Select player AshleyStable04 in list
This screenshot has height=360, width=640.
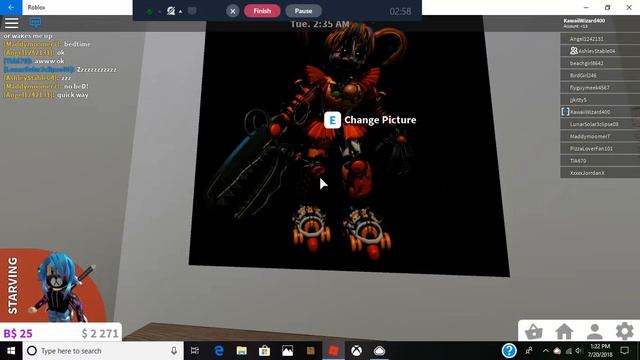[600, 51]
